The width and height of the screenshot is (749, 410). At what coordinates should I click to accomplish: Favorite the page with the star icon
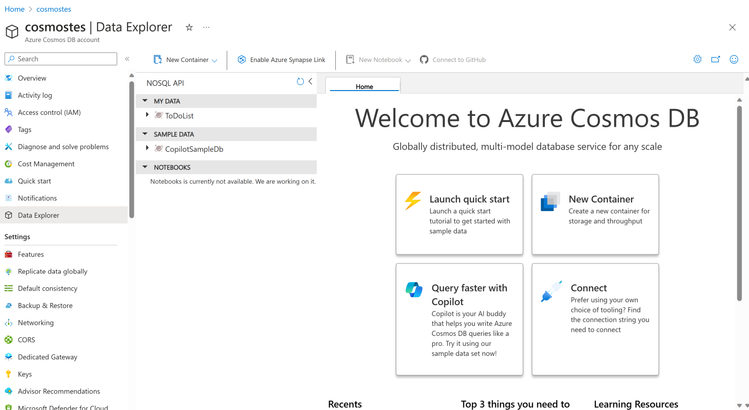point(190,28)
